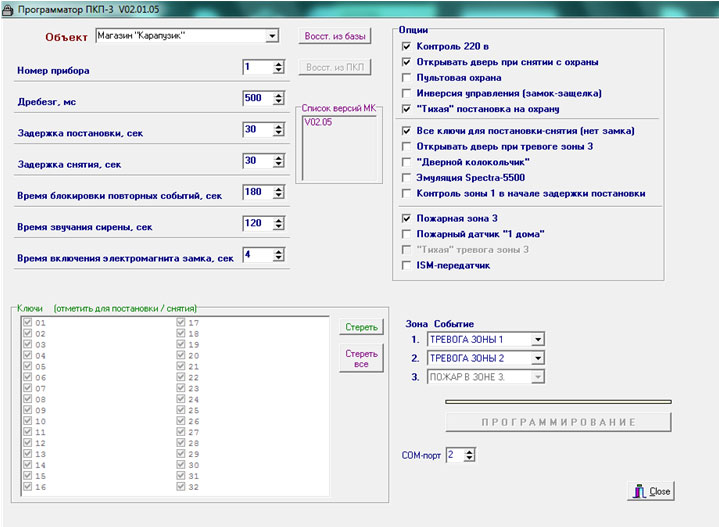This screenshot has height=527, width=719.
Task: Enable Инверсия управления (замок-защелка) checkbox
Action: point(406,93)
